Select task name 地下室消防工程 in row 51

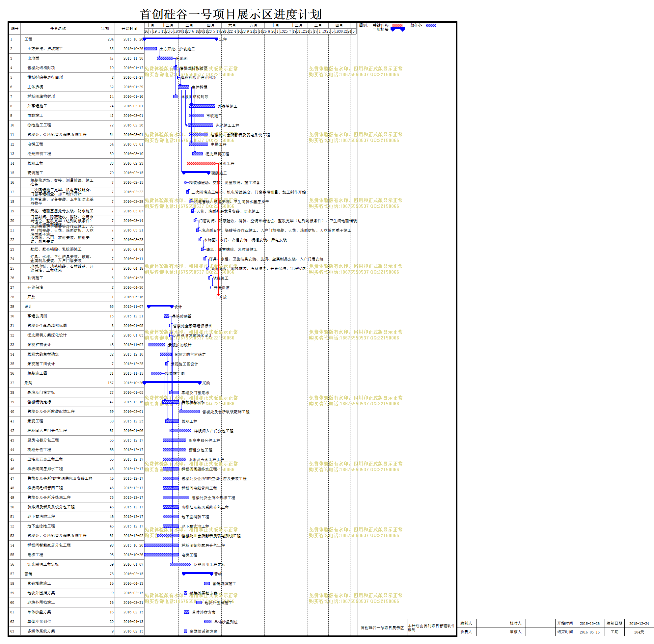pos(41,517)
